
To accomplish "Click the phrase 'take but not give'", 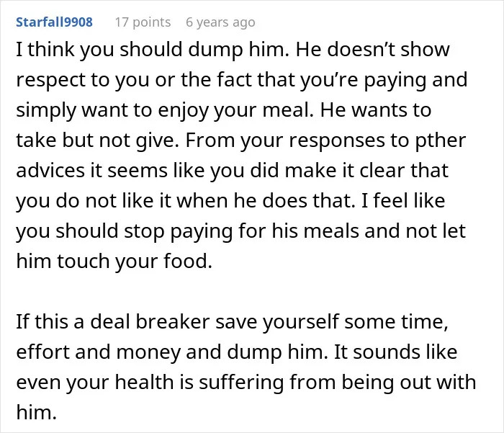I will 97,141.
